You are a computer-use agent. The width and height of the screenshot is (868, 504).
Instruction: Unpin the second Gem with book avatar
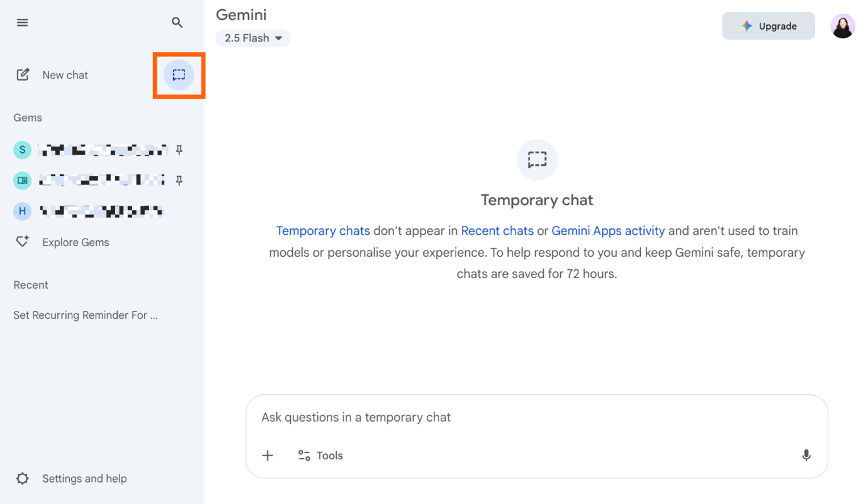click(179, 181)
